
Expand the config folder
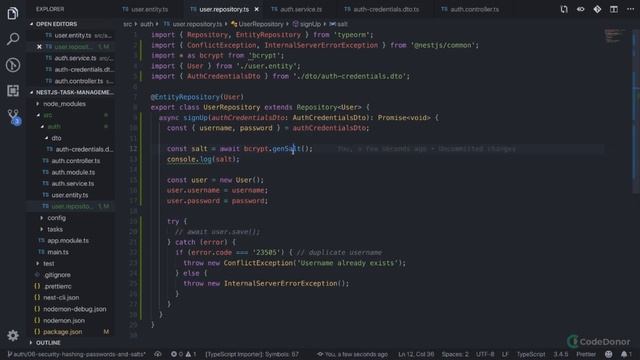tap(56, 218)
